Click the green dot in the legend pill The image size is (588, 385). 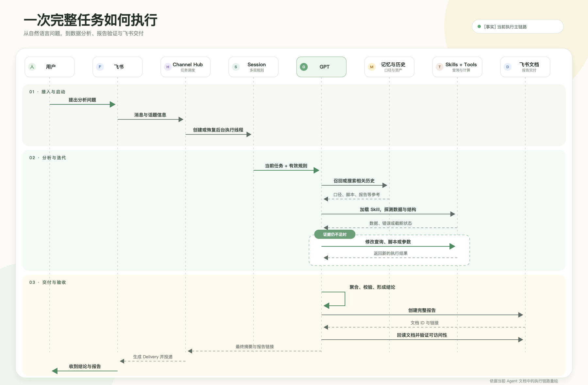(479, 26)
